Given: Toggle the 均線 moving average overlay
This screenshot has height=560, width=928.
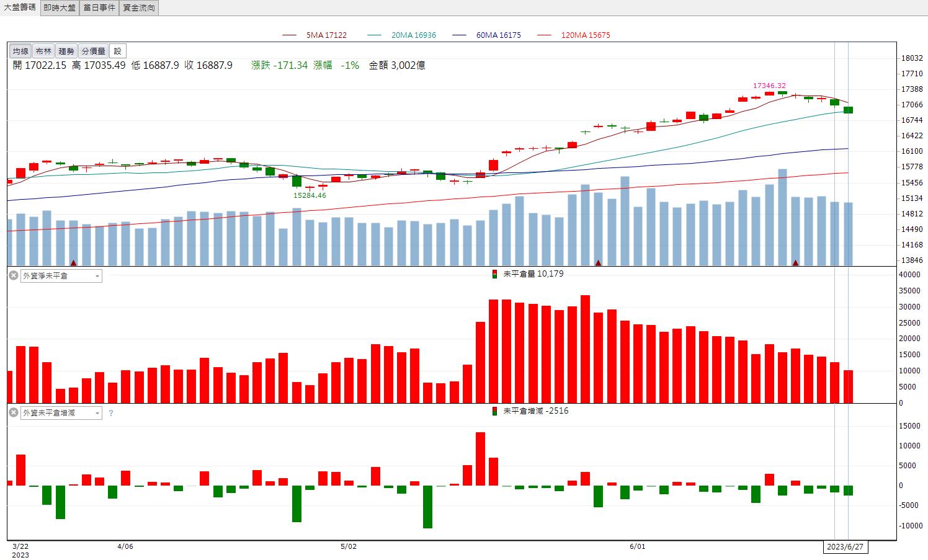Looking at the screenshot, I should click(20, 51).
